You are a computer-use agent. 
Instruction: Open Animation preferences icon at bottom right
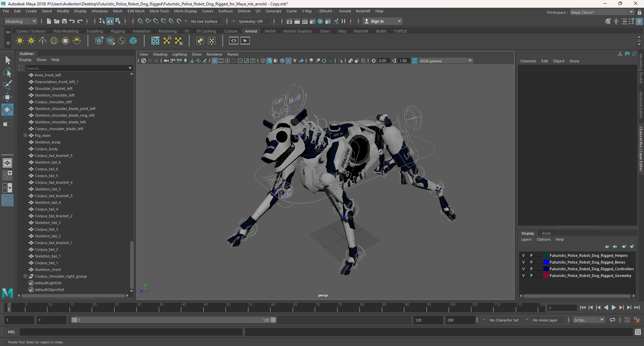point(637,320)
